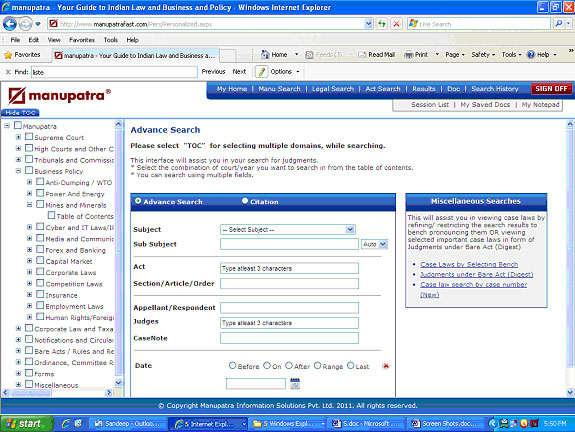Select the Before date radio button

tap(232, 365)
